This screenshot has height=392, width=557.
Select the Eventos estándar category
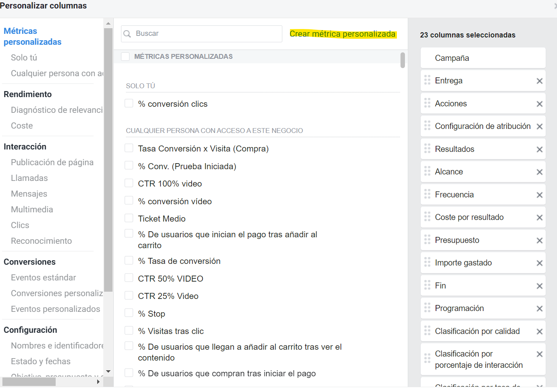(x=43, y=277)
